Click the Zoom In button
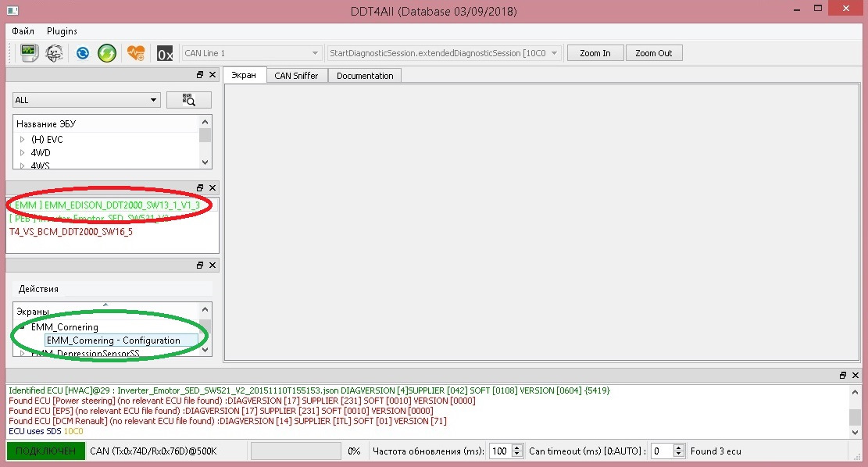This screenshot has height=467, width=868. [x=595, y=53]
